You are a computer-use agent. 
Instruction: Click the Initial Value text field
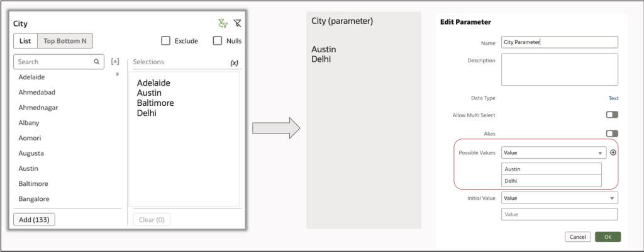tap(559, 214)
